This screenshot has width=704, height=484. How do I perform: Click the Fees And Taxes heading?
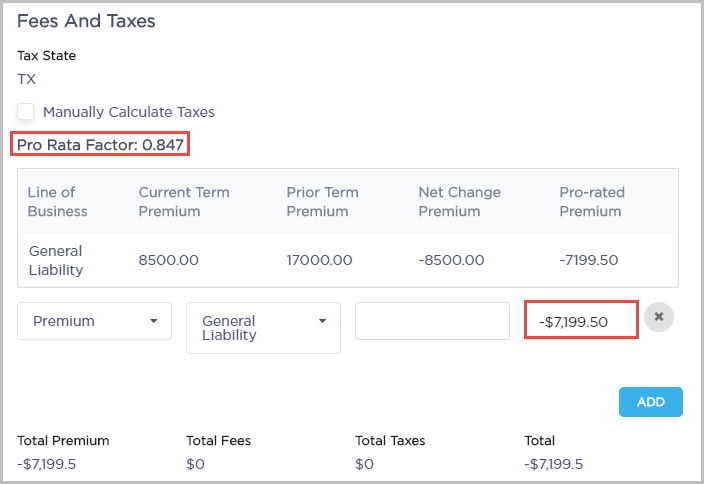[86, 21]
